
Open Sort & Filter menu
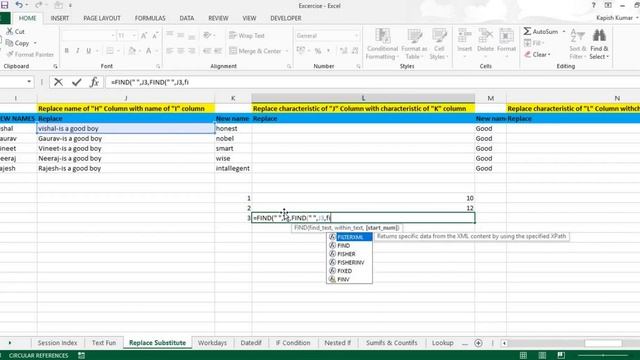point(577,44)
